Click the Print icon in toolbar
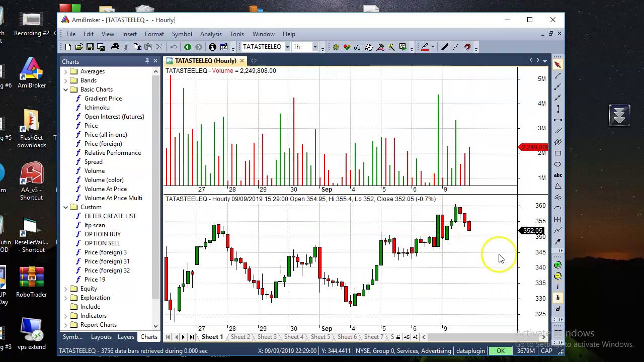 pos(115,47)
